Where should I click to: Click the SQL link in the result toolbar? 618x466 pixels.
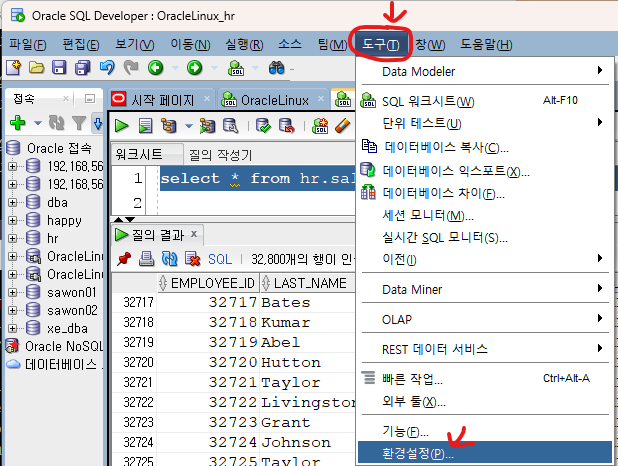[x=220, y=259]
